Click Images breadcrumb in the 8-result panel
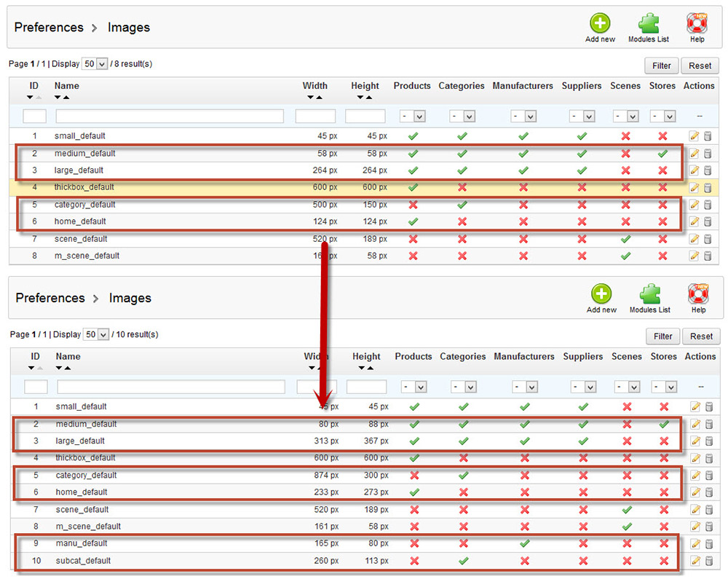Image resolution: width=728 pixels, height=579 pixels. pyautogui.click(x=129, y=28)
